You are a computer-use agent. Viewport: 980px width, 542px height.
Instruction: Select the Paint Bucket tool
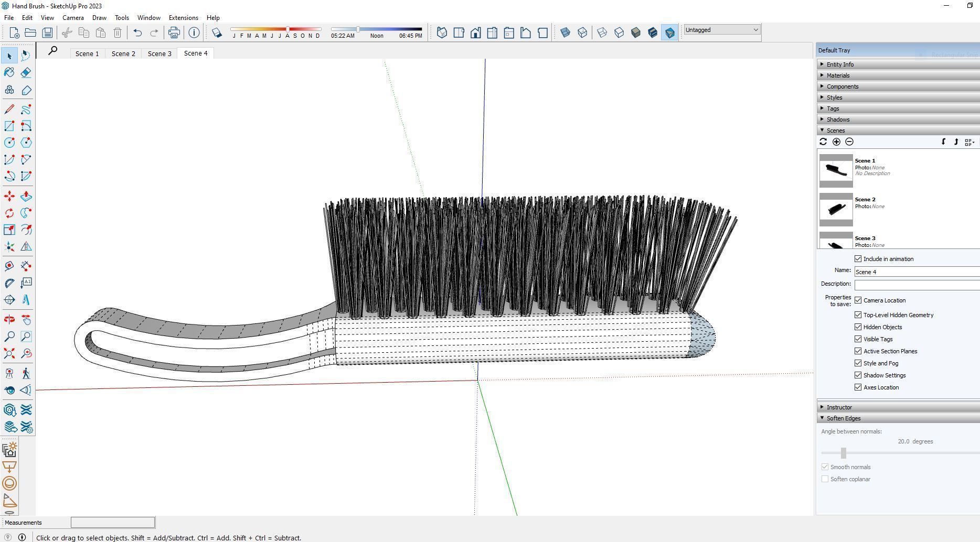pyautogui.click(x=9, y=72)
